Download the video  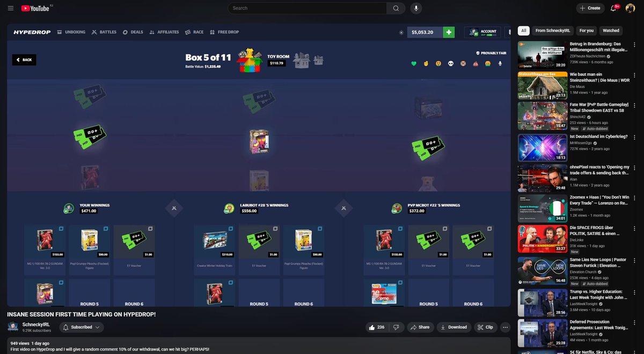pos(453,327)
